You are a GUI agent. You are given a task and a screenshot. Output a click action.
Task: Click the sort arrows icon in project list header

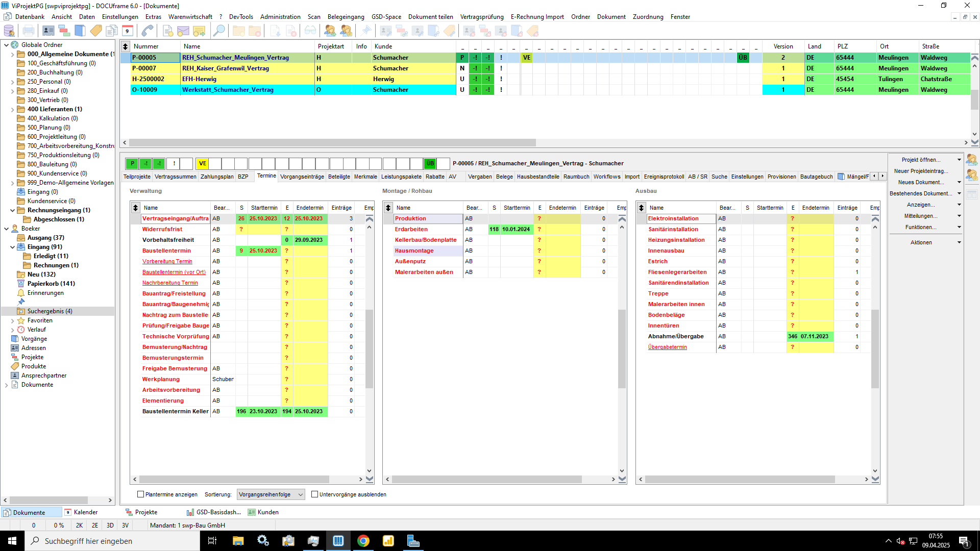coord(125,46)
